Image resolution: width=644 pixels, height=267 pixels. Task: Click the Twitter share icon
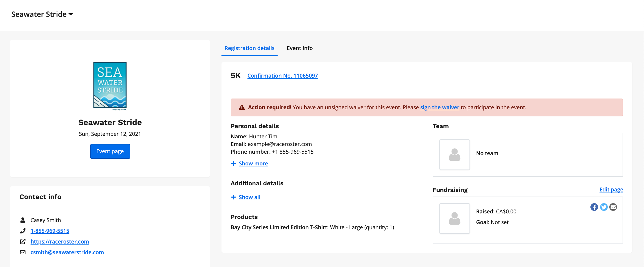(604, 207)
